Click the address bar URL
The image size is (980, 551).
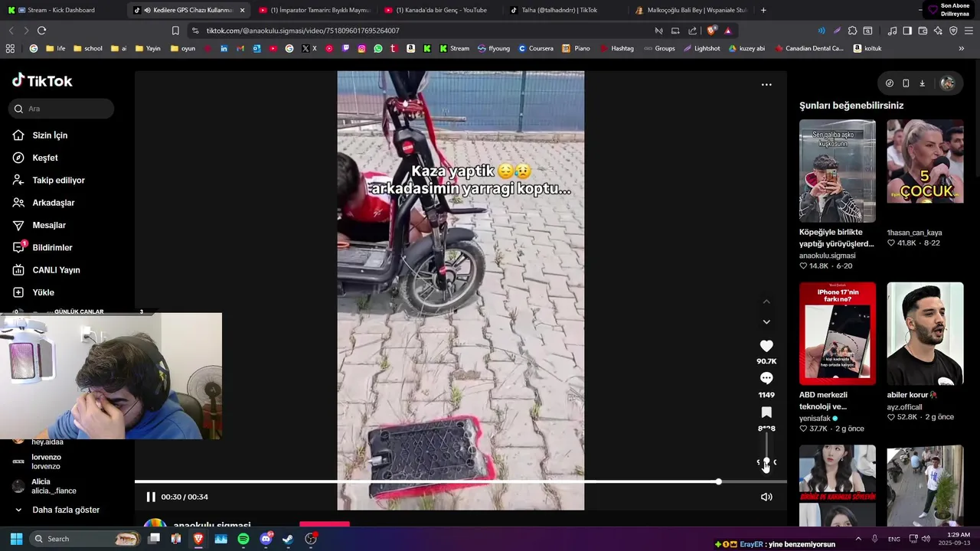point(302,31)
